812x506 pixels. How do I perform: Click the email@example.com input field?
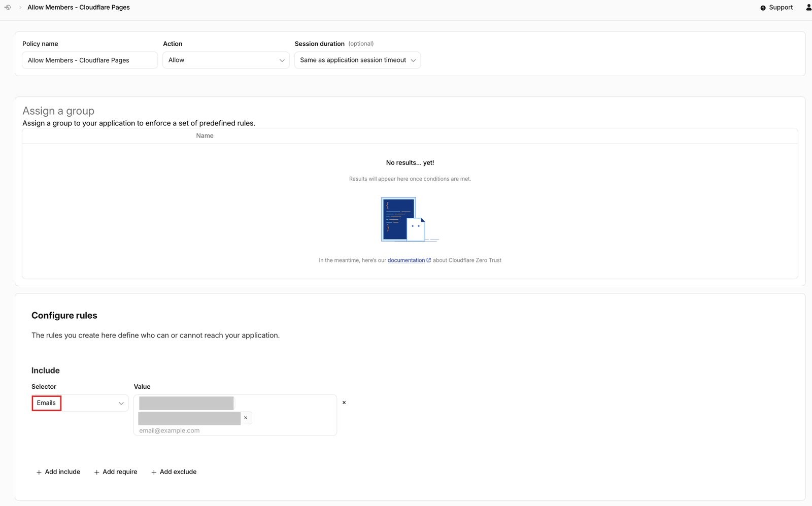tap(235, 430)
